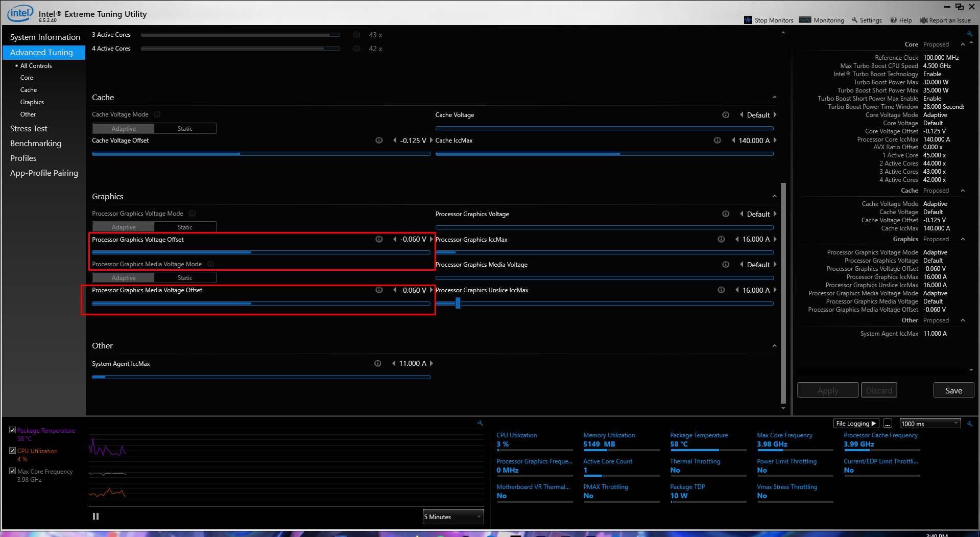Screen dimensions: 980x537
Task: Show info for Processor Graphics IccMax
Action: point(721,239)
